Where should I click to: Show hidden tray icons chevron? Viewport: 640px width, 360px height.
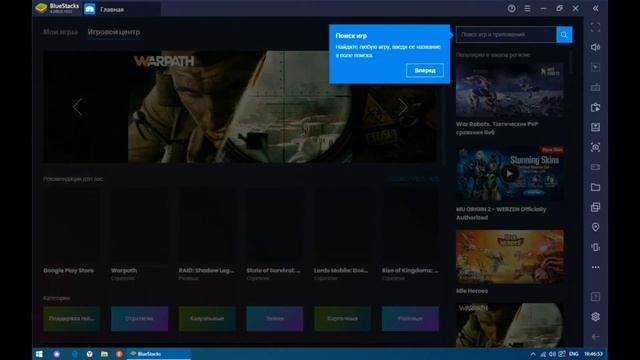point(533,354)
